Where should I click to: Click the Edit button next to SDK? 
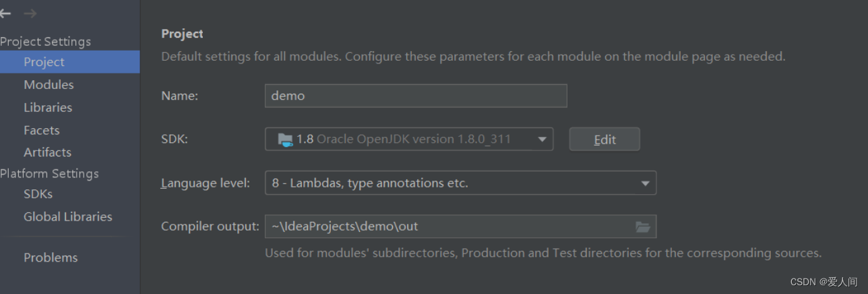(x=604, y=140)
